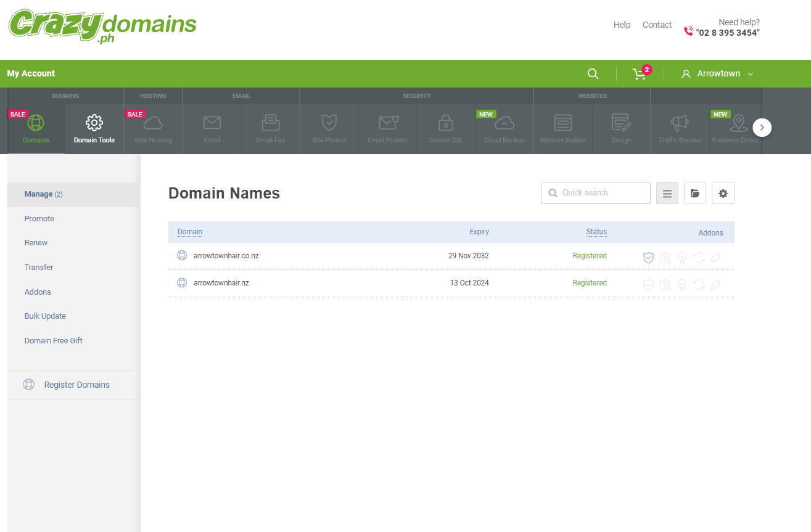
Task: Click the Crazy Domains logo
Action: (102, 26)
